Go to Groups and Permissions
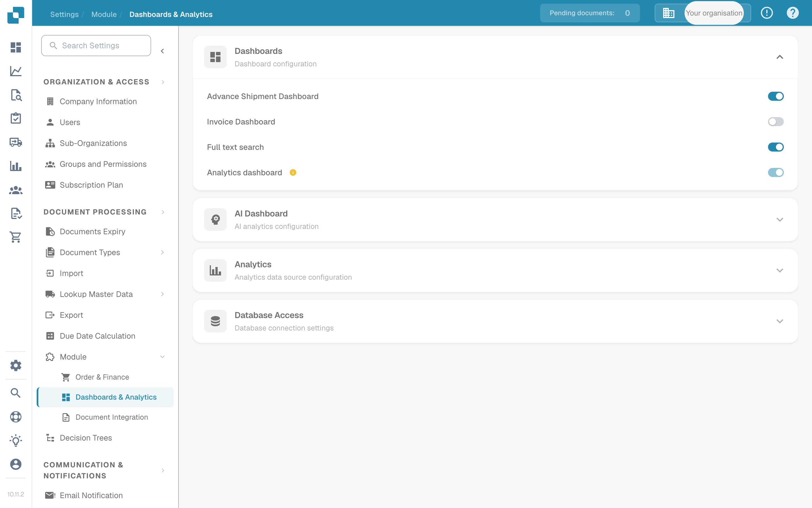This screenshot has height=508, width=812. pyautogui.click(x=103, y=164)
